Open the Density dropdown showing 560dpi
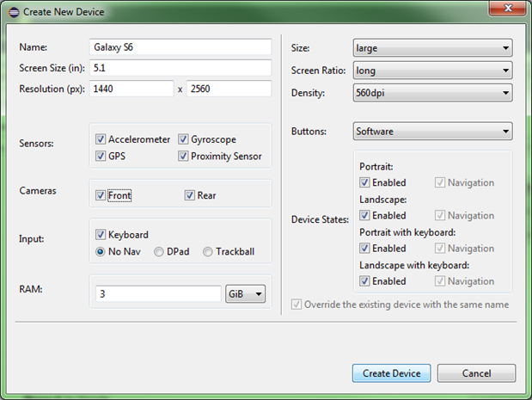 (432, 93)
